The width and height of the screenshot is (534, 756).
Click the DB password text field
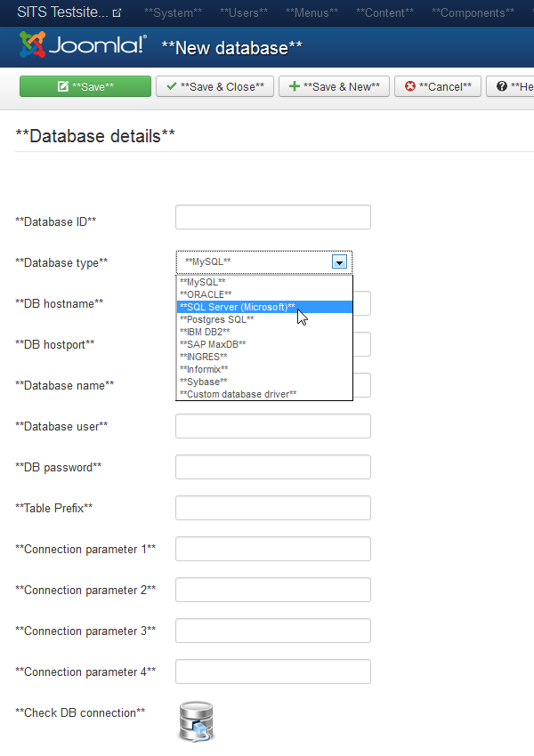(x=273, y=467)
